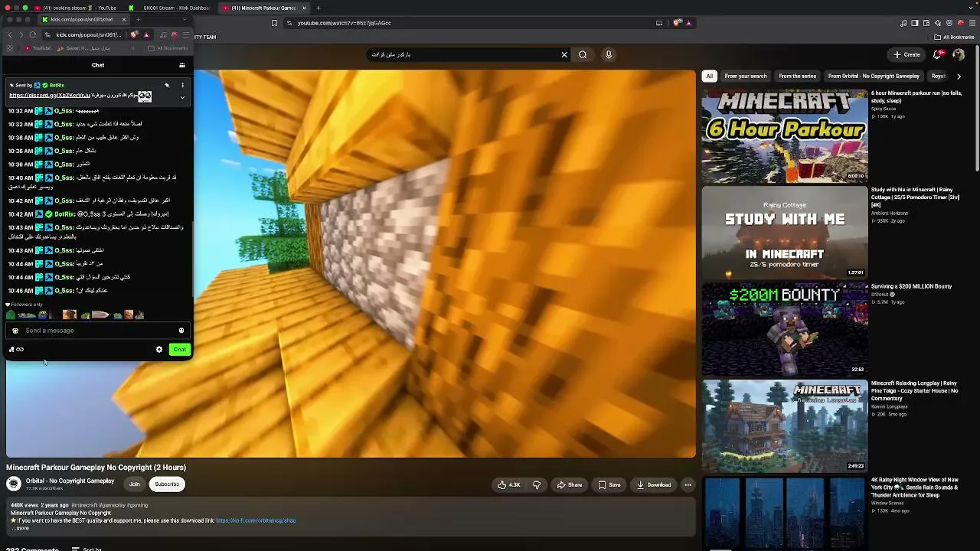This screenshot has height=551, width=980.
Task: Open the Kick popout window's hamburger menu
Action: coord(185,34)
